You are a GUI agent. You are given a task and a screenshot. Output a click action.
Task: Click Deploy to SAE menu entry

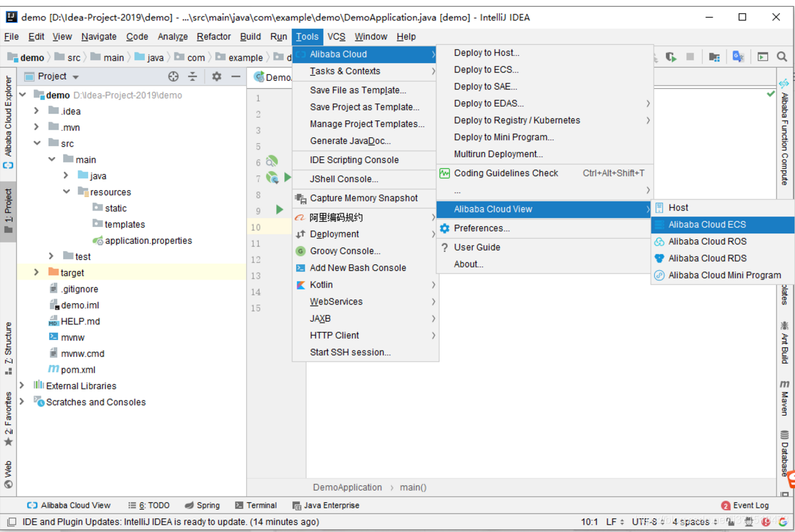[x=544, y=86]
